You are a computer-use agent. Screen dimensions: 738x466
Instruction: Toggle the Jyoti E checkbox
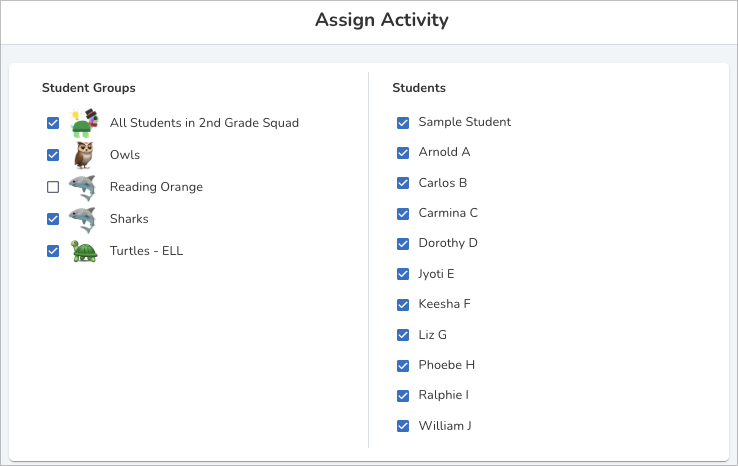click(x=403, y=274)
